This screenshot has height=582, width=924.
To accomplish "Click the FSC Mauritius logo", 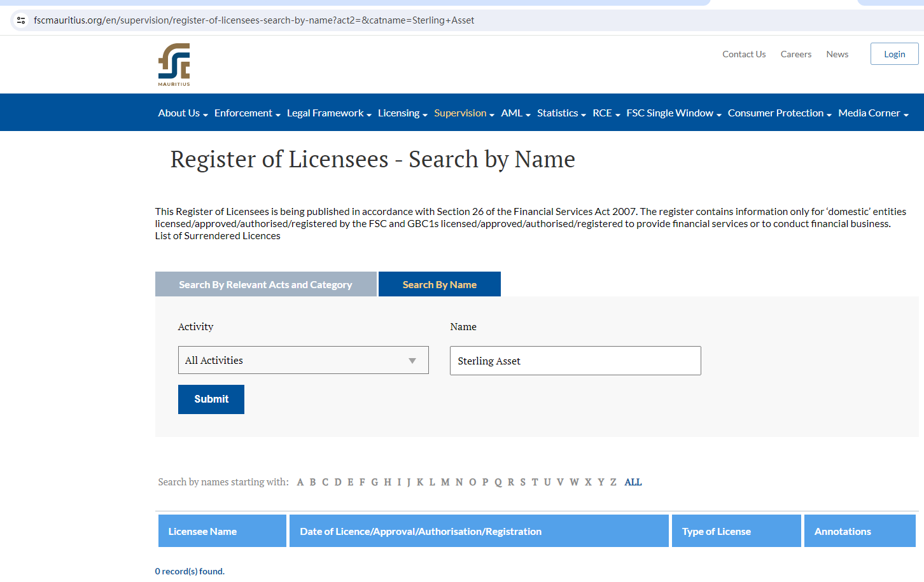I will coord(174,64).
